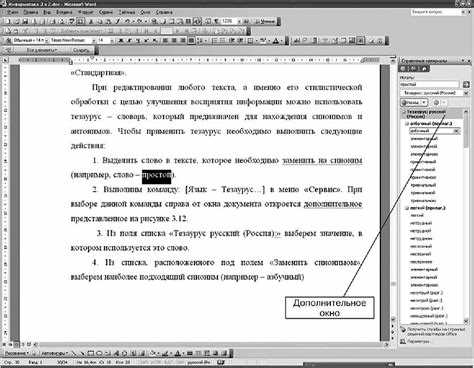Open the Файл menu

(x=13, y=12)
